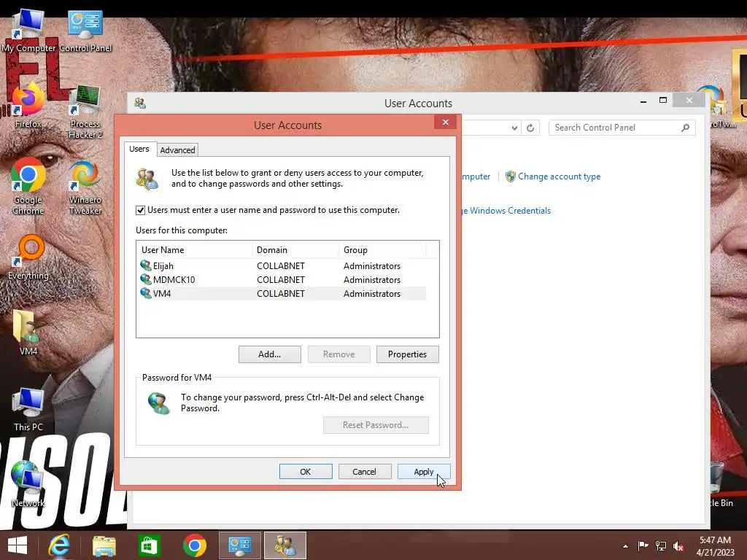Click refresh icon in Control Panel address bar

(x=530, y=128)
